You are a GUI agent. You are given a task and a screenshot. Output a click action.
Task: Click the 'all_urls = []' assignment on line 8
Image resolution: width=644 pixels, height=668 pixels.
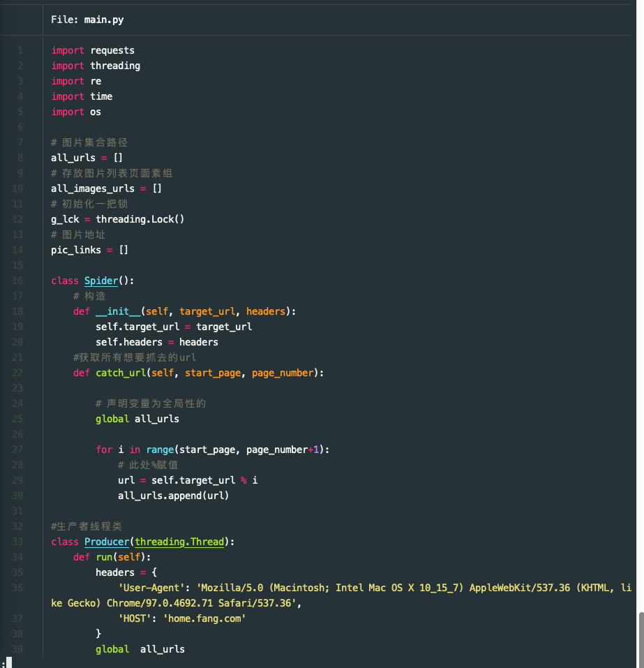point(87,158)
